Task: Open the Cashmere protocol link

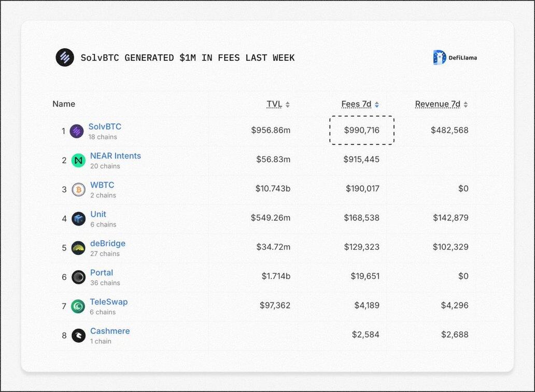Action: coord(110,331)
